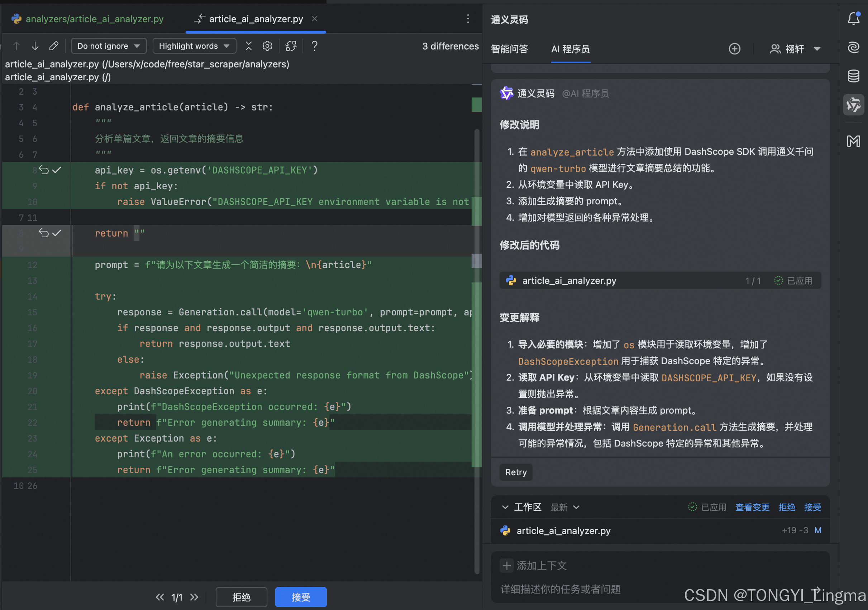Open diff settings gear icon

coord(267,46)
